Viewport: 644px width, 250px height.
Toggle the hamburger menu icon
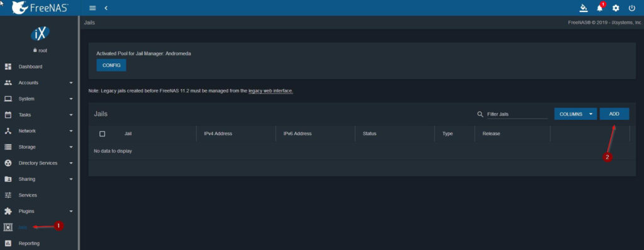coord(92,8)
